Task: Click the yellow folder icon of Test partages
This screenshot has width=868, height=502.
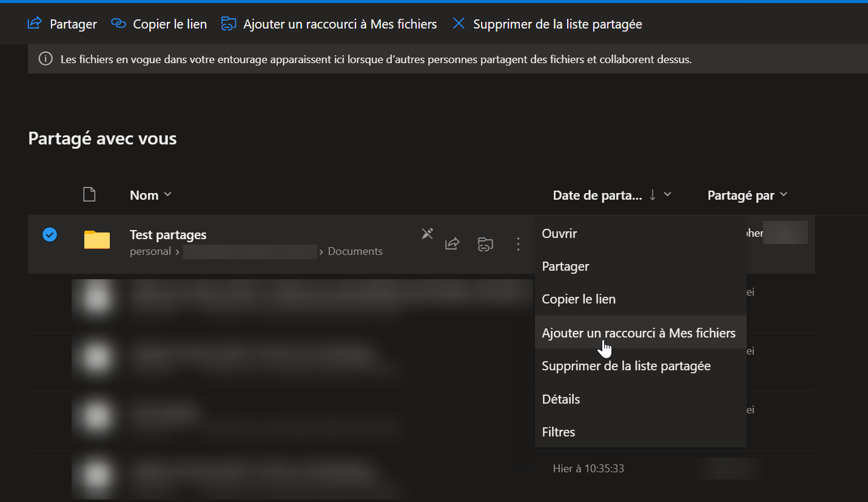Action: (97, 240)
